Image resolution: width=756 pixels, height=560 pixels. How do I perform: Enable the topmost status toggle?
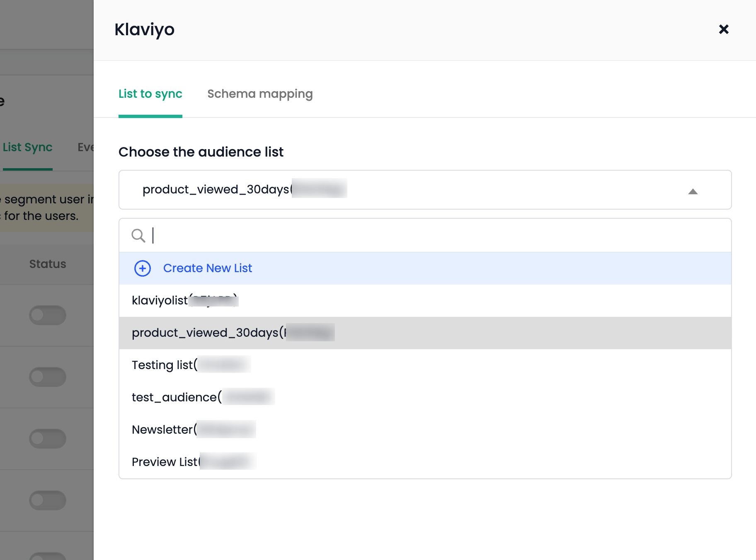point(48,315)
